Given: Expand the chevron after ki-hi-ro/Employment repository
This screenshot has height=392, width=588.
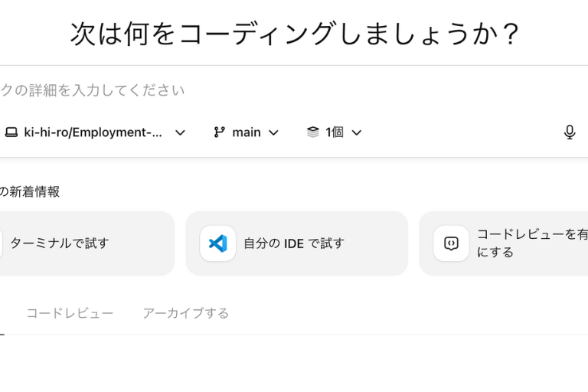Looking at the screenshot, I should (x=180, y=132).
